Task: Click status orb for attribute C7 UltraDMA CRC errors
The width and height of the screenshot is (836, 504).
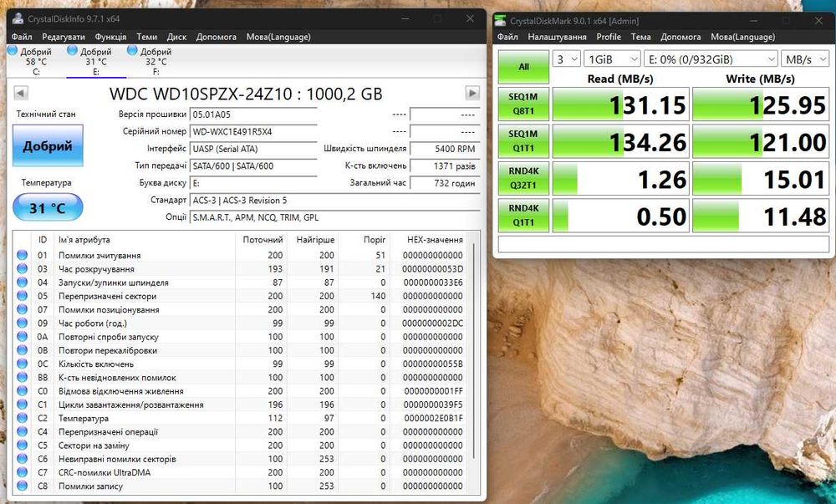Action: click(22, 472)
